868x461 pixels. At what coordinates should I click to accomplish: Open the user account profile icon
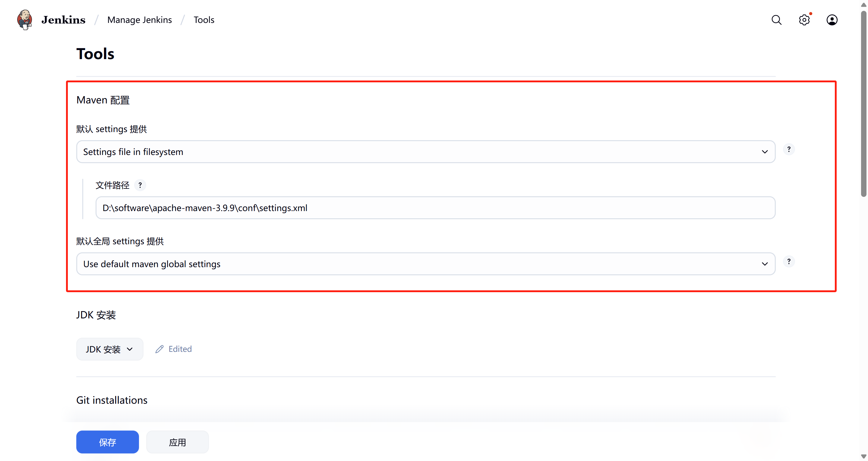[832, 20]
